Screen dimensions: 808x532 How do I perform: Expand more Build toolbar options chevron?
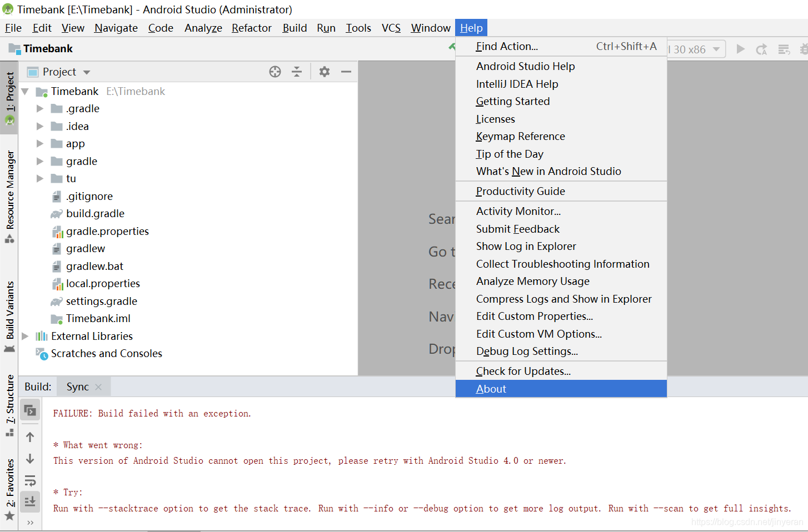[x=30, y=523]
